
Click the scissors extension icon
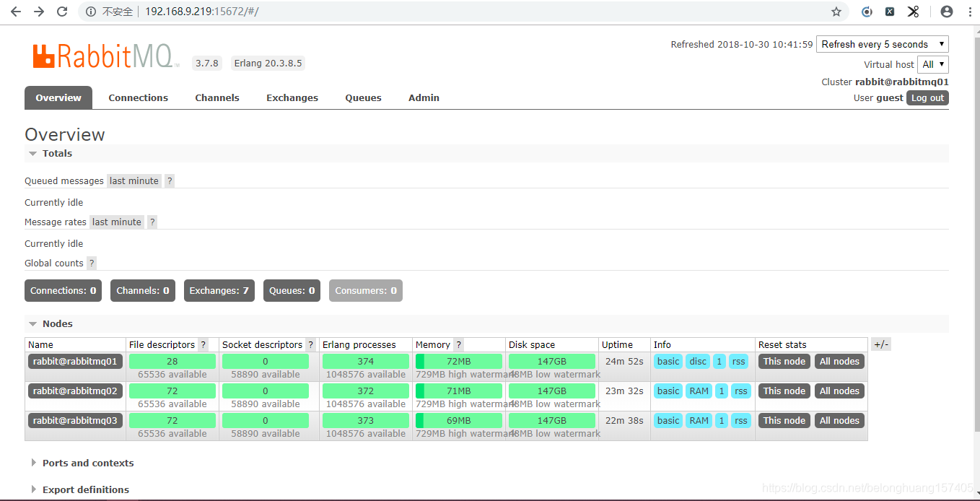pos(913,12)
